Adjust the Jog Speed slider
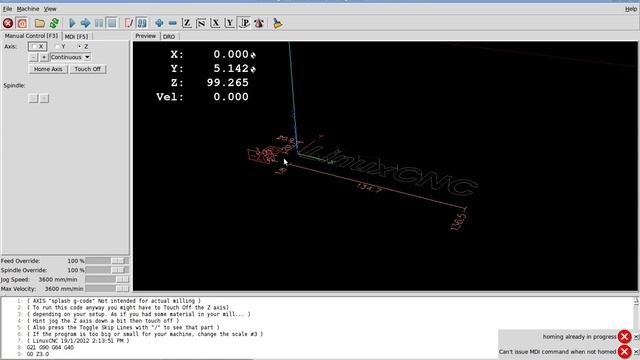 click(x=107, y=279)
